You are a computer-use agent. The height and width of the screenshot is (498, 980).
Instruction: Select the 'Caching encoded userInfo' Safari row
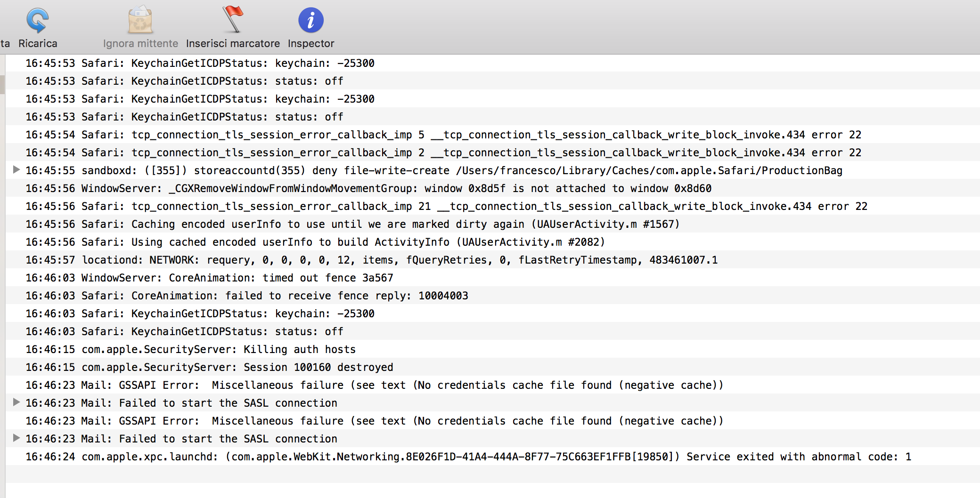(x=493, y=224)
